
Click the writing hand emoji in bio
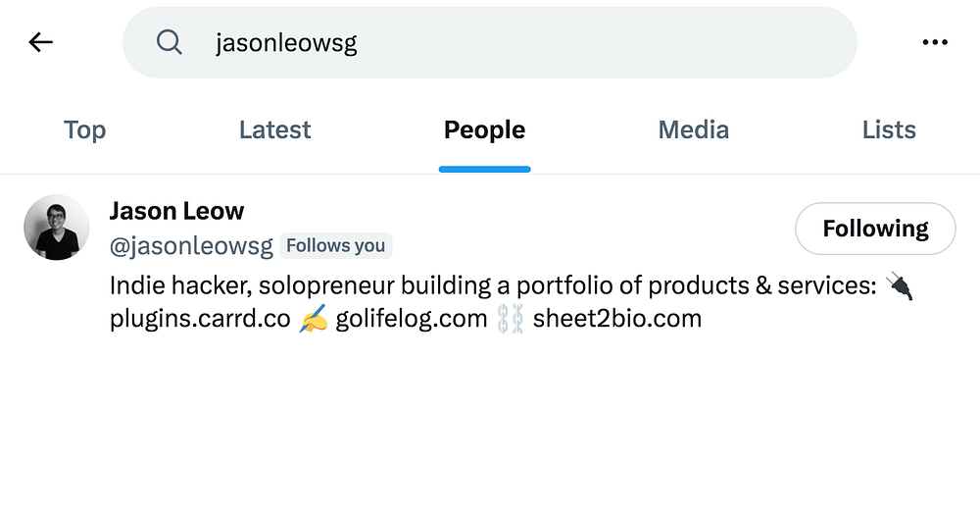pyautogui.click(x=313, y=319)
